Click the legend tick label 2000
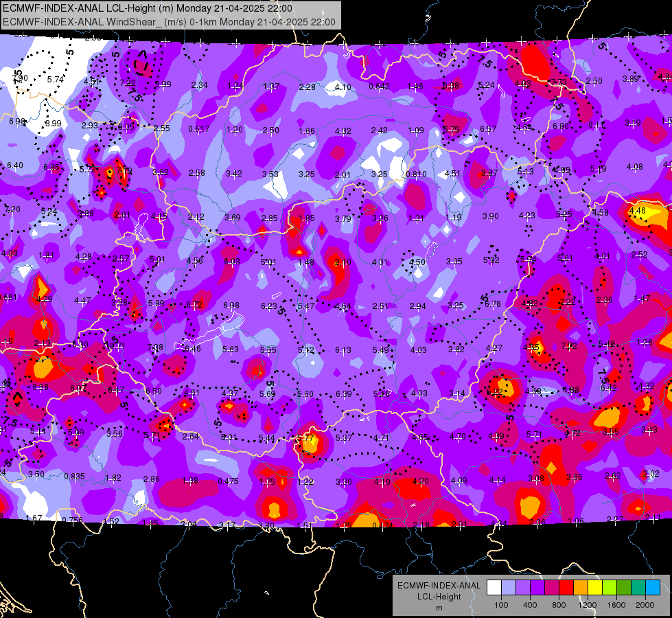672x618 pixels. [x=645, y=605]
